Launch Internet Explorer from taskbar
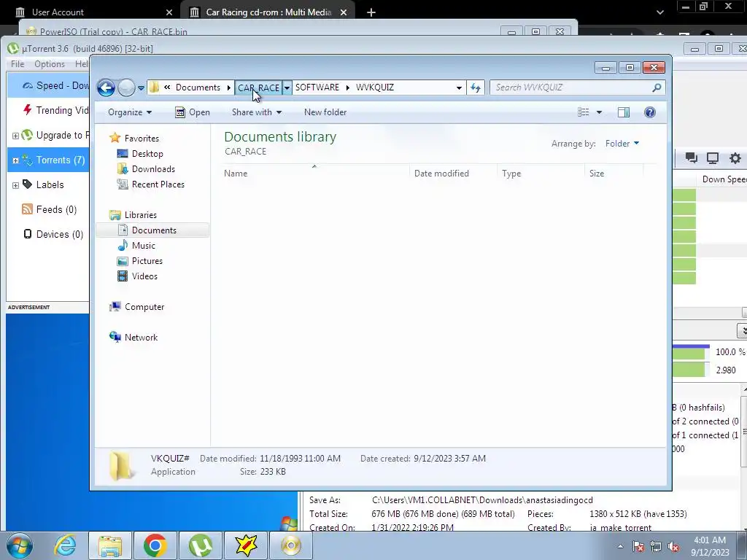 click(65, 545)
